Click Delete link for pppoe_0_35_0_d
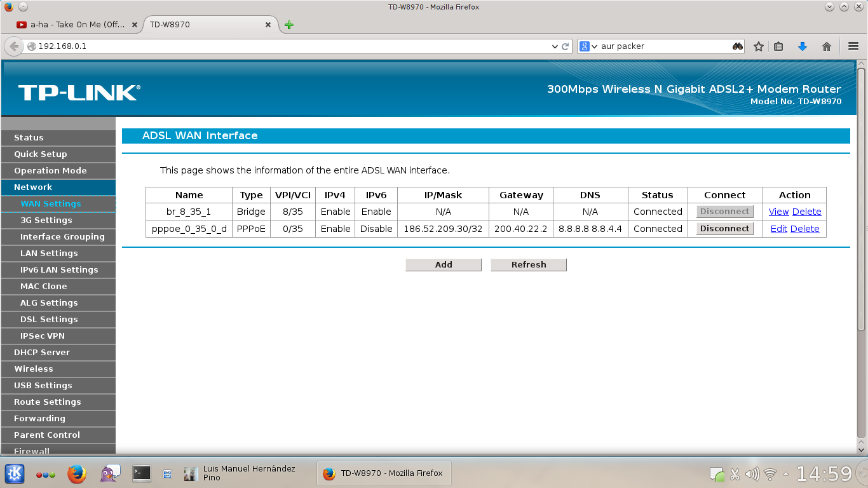Screen dimensions: 868x488 click(805, 229)
